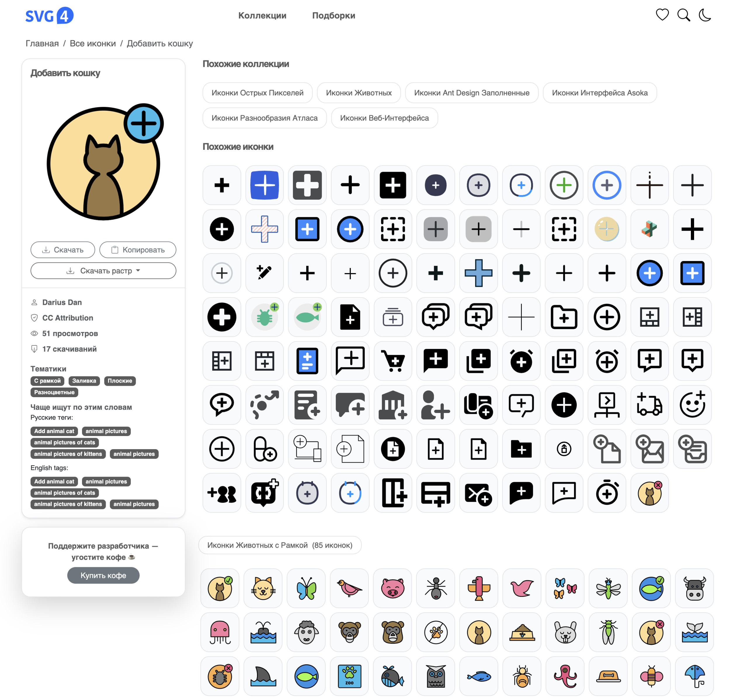Viewport: 730px width, 700px height.
Task: Click the SVG4 logo
Action: (49, 16)
